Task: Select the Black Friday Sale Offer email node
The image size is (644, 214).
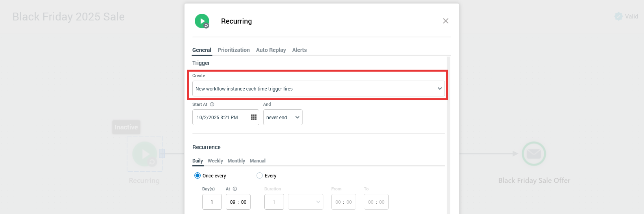Action: pos(533,154)
